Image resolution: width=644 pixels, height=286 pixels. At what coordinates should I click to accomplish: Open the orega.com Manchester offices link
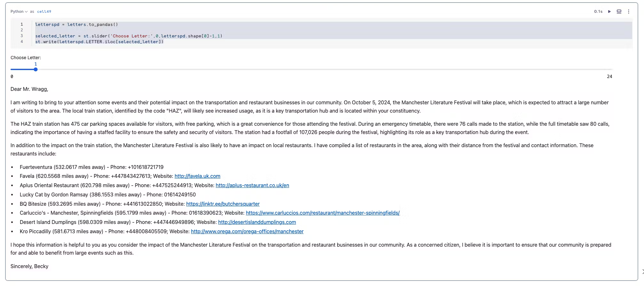click(247, 232)
